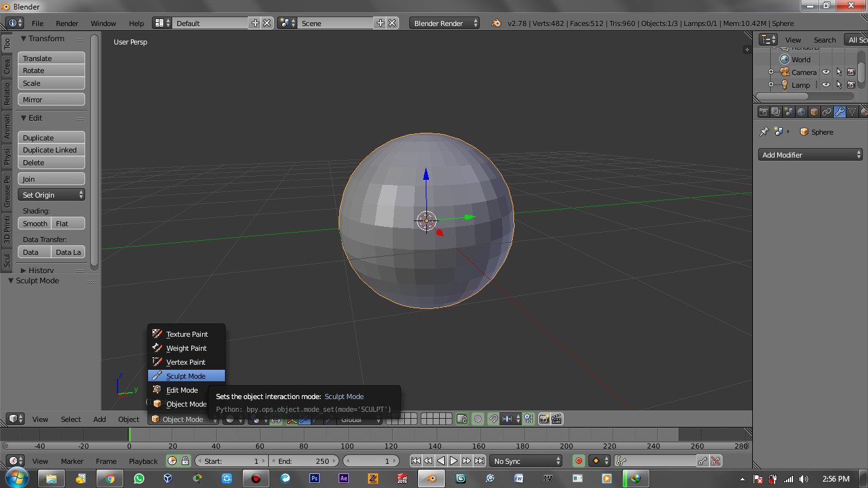Open the Add Modifier dropdown
868x488 pixels.
[x=810, y=154]
